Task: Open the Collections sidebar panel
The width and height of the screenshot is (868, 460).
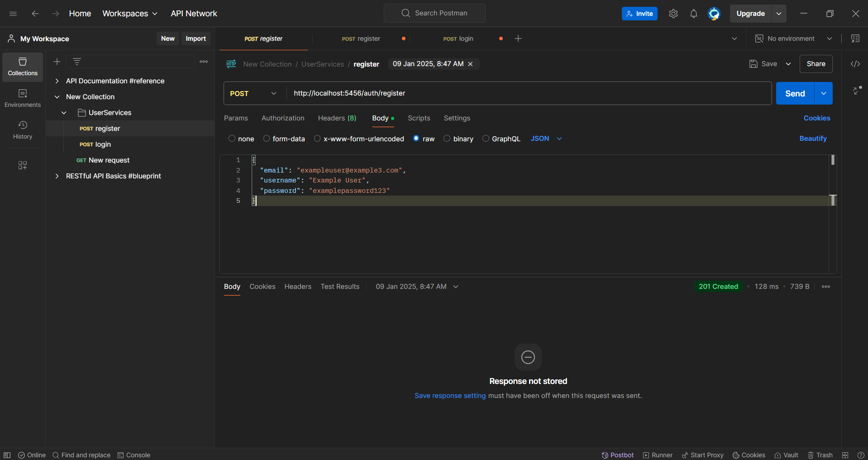Action: pyautogui.click(x=23, y=67)
